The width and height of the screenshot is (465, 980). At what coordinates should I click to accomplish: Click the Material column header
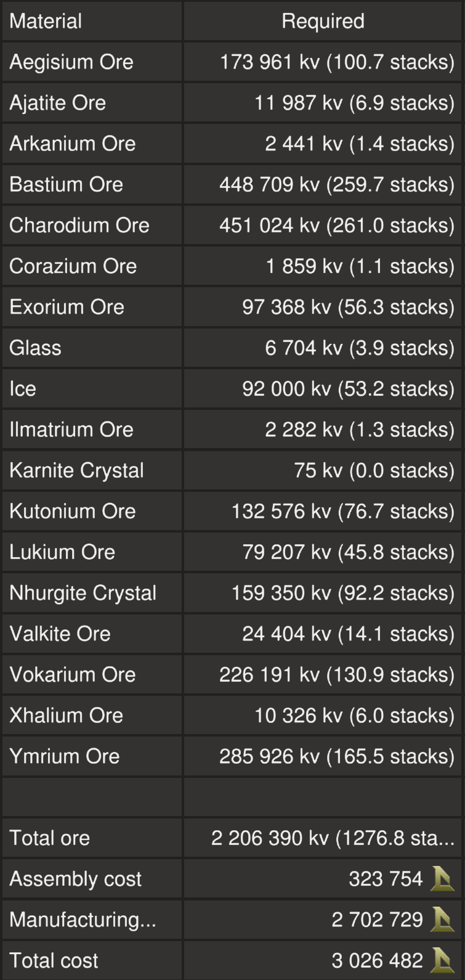46,21
